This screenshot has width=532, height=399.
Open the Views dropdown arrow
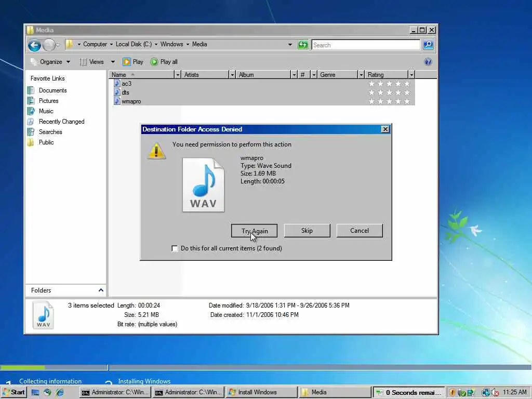coord(113,62)
